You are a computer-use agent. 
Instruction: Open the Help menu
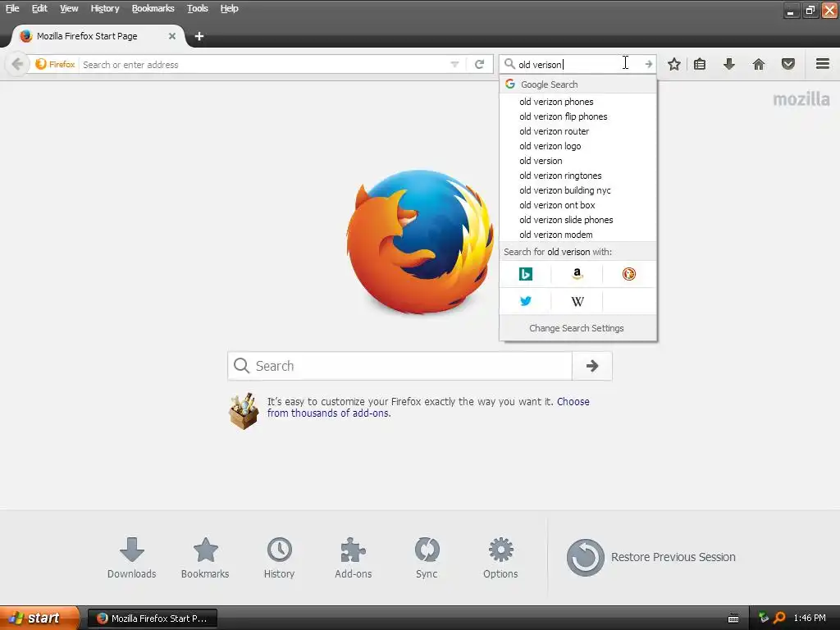click(230, 8)
